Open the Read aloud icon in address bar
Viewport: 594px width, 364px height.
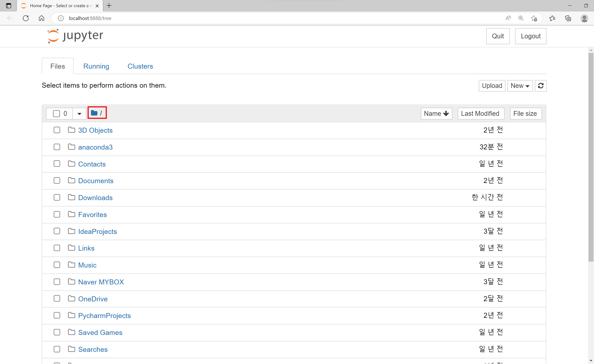[x=508, y=18]
